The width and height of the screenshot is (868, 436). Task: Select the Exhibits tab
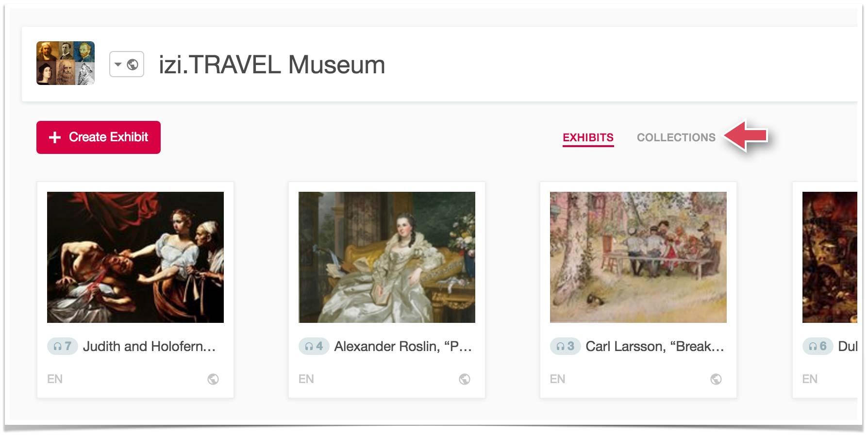pos(588,137)
